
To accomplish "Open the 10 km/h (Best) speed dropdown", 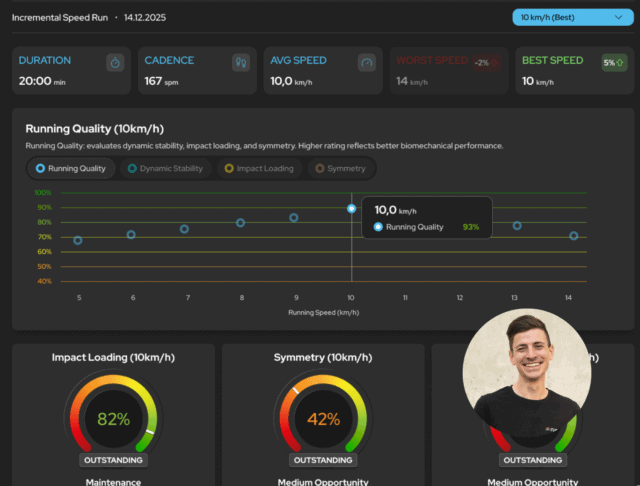I will coord(573,18).
